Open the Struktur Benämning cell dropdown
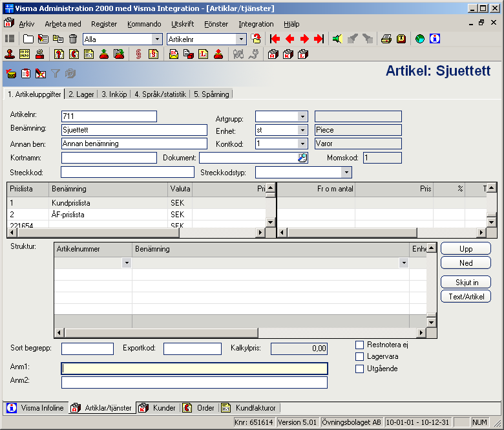This screenshot has width=504, height=430. 404,263
